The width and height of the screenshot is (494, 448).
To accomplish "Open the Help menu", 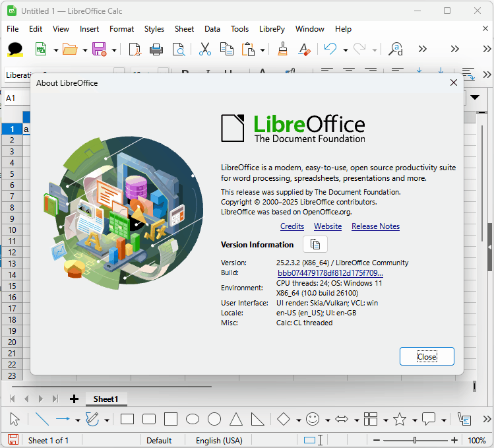I will 343,29.
